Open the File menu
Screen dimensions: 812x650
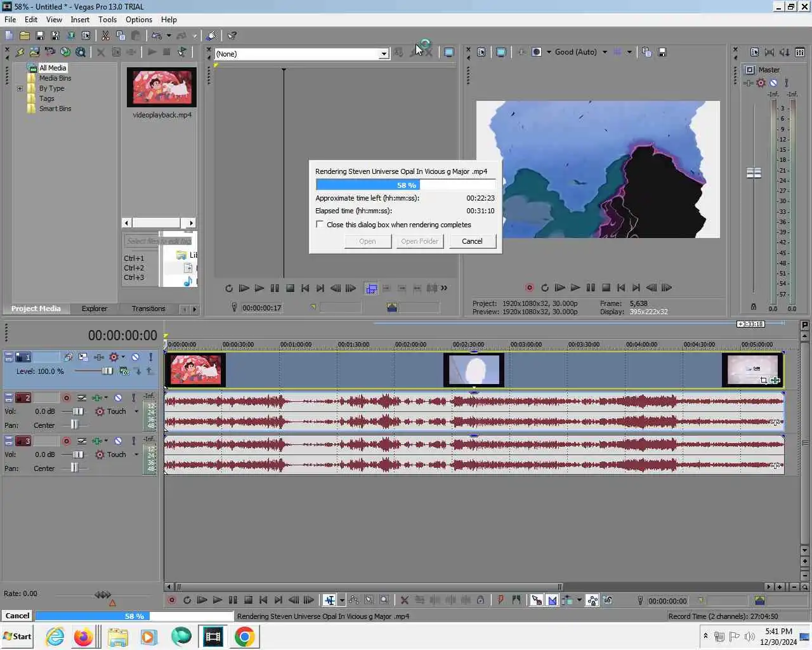(10, 20)
